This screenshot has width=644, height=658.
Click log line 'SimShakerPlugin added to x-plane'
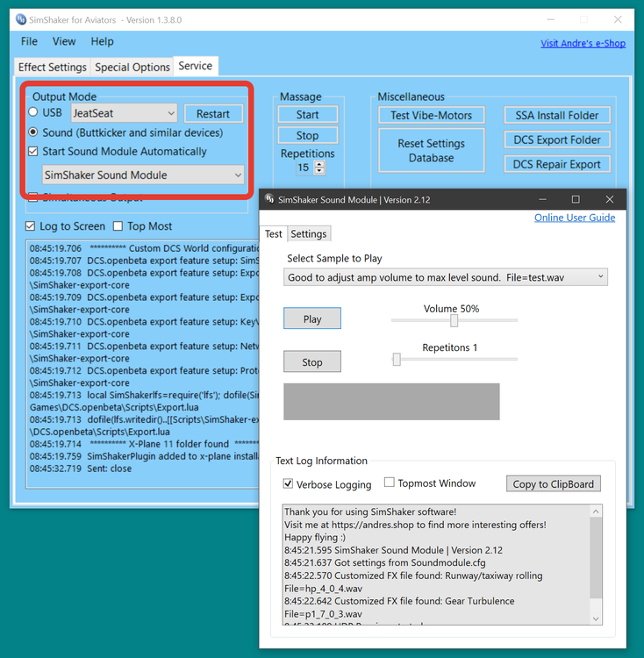(144, 456)
